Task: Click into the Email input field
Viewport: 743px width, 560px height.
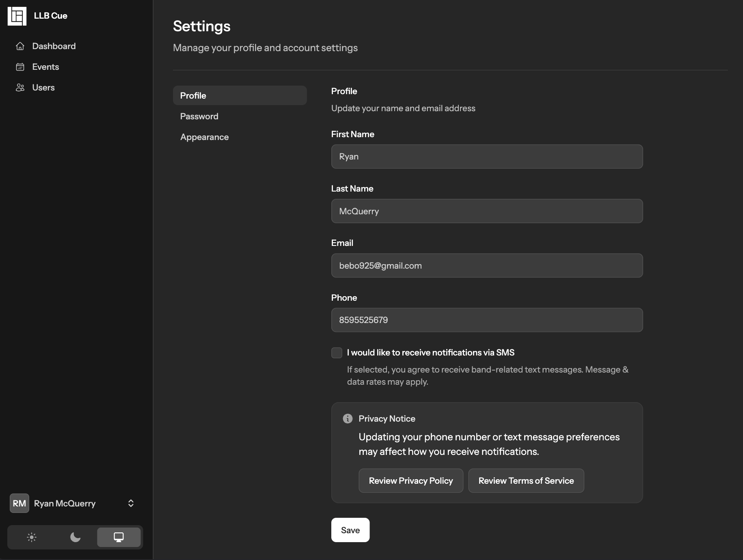Action: coord(487,266)
